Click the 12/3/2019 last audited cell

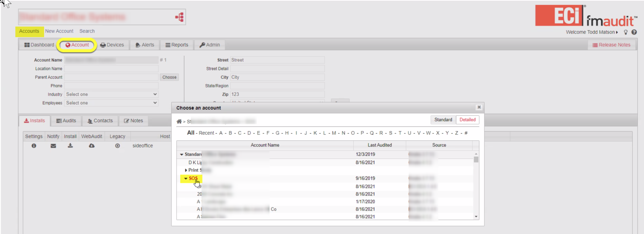(x=365, y=155)
